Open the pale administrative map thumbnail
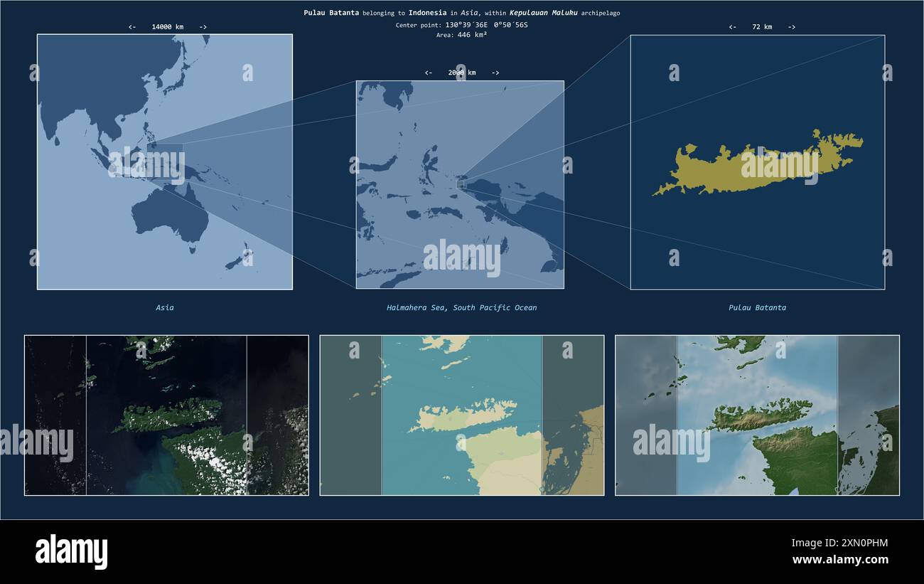Image resolution: width=924 pixels, height=584 pixels. (x=462, y=415)
